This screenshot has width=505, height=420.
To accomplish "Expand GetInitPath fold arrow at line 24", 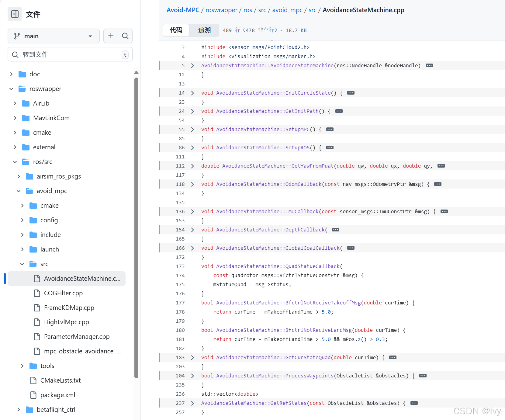I will (x=192, y=111).
